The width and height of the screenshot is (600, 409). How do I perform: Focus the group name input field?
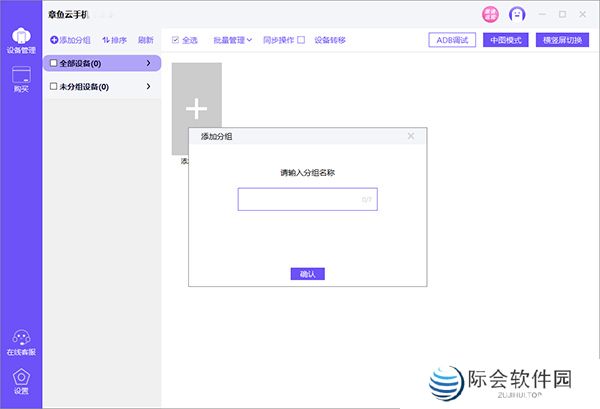click(x=308, y=199)
